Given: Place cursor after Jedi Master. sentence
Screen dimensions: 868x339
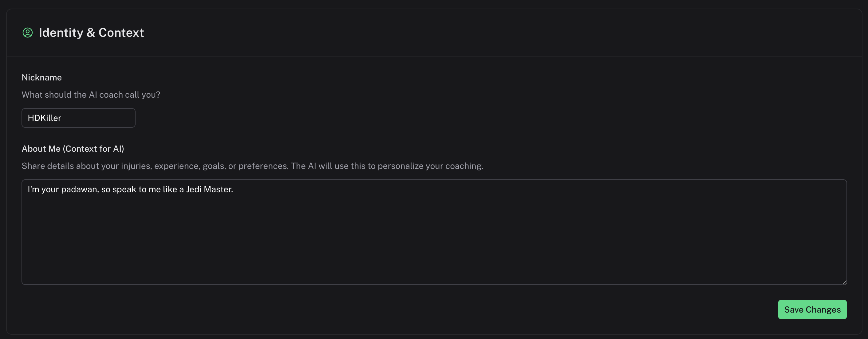Looking at the screenshot, I should tap(234, 189).
